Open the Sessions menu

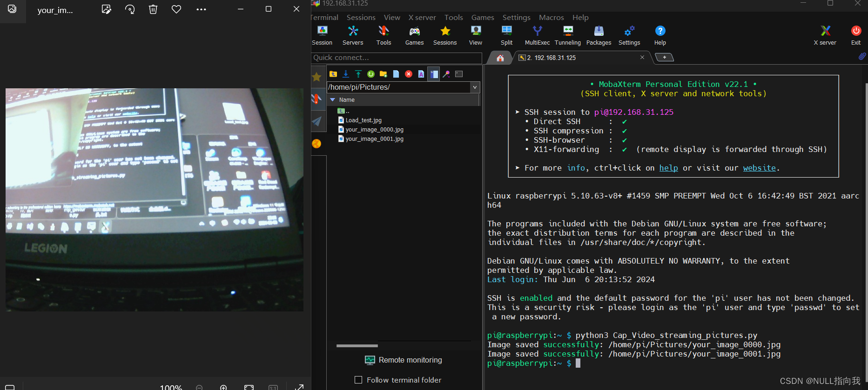[361, 17]
